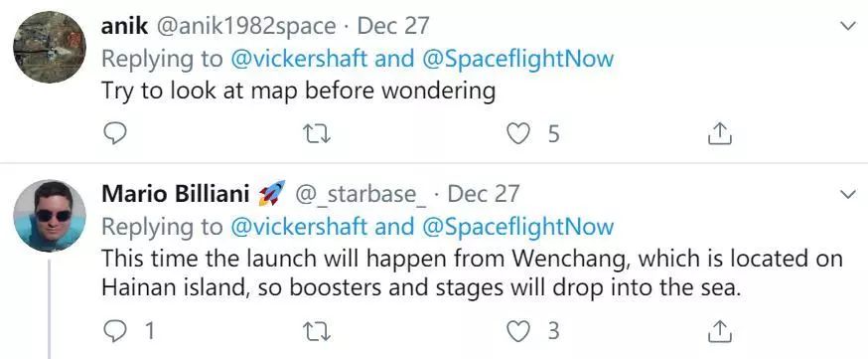Reply to anik's tweet
This screenshot has width=868, height=359.
pos(115,133)
